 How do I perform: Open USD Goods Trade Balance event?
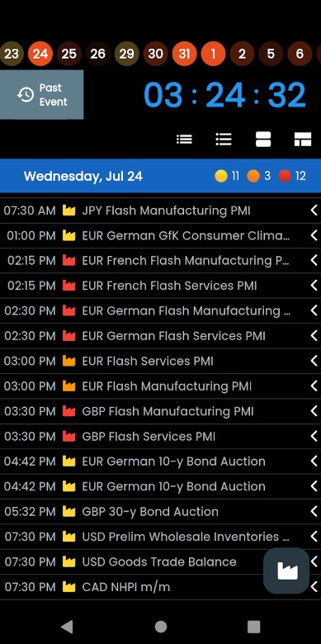point(160,562)
